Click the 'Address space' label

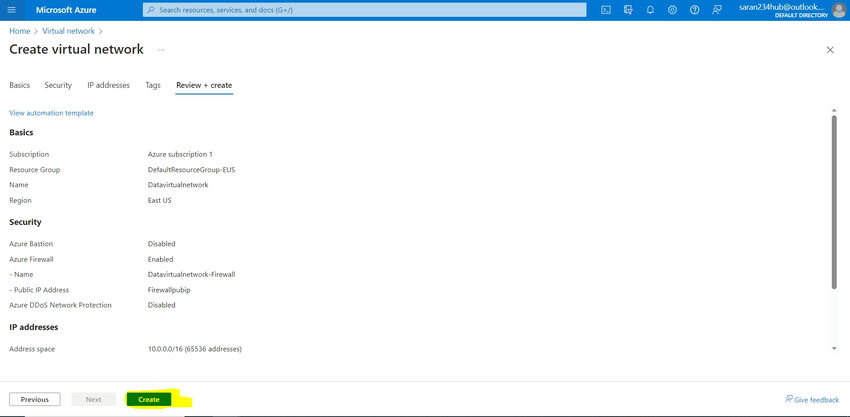tap(32, 349)
